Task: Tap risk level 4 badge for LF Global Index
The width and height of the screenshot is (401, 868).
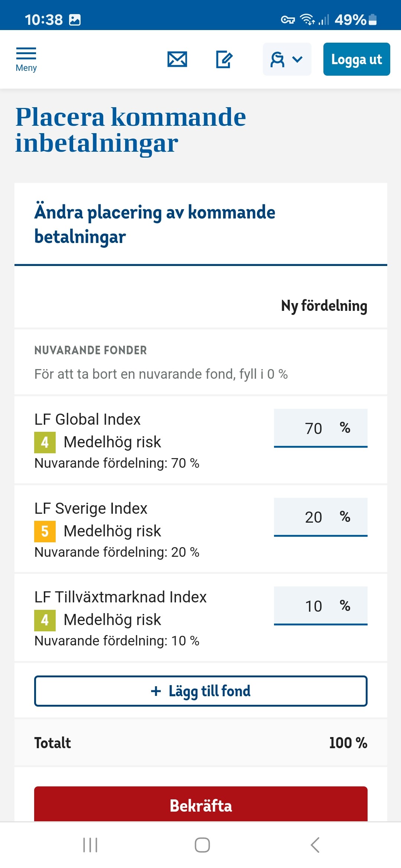Action: pos(45,442)
